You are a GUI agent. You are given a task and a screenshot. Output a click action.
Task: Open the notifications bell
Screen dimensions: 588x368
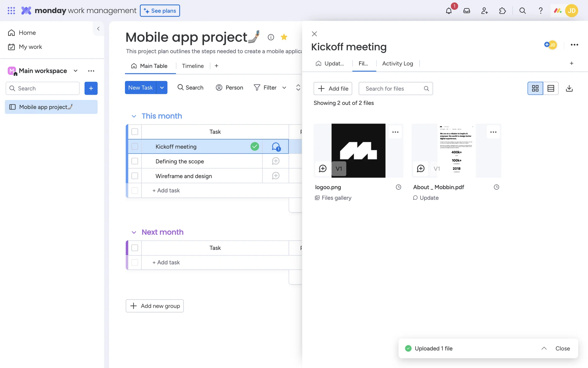click(x=449, y=11)
